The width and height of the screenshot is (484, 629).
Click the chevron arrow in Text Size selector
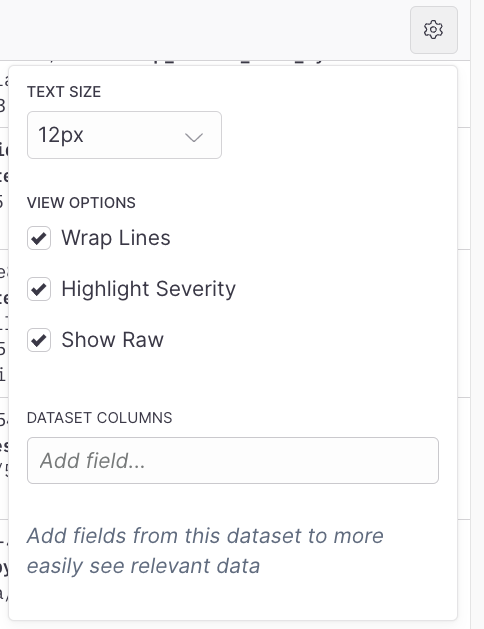(194, 138)
